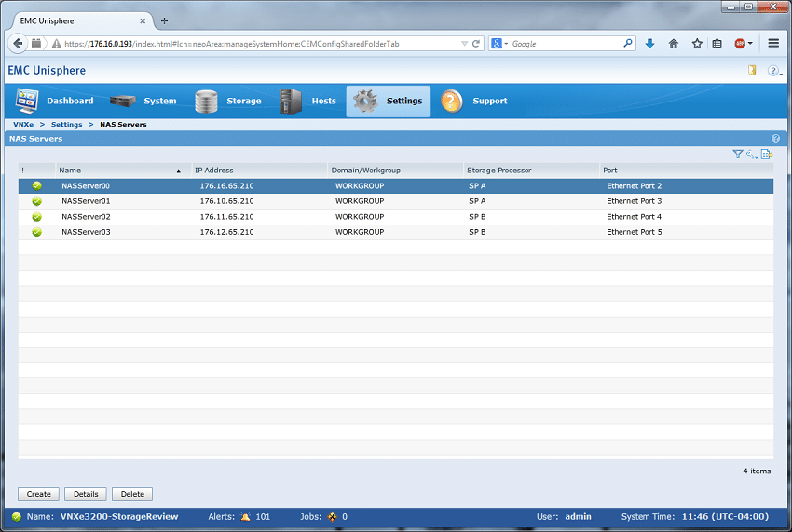792x532 pixels.
Task: Click IP address 176.11.65.210
Action: coord(226,217)
